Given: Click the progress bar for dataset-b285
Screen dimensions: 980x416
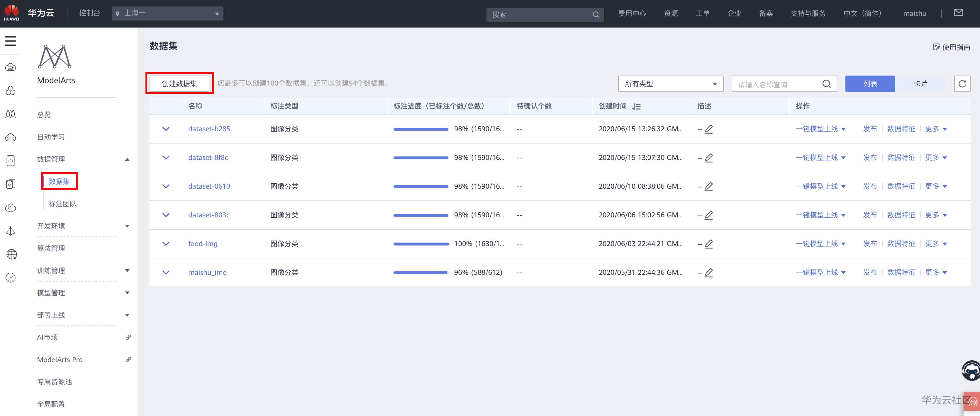Looking at the screenshot, I should click(421, 129).
